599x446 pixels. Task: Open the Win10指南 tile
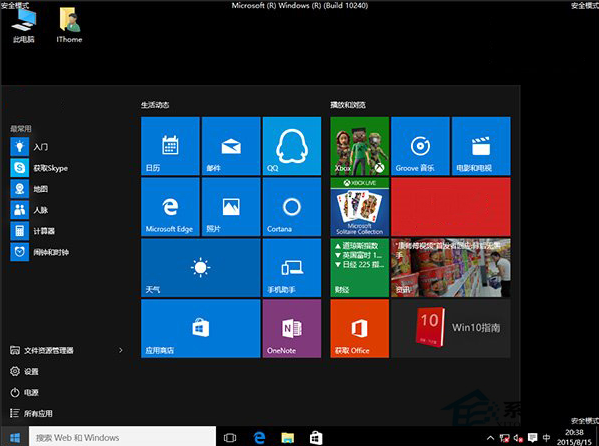click(451, 328)
